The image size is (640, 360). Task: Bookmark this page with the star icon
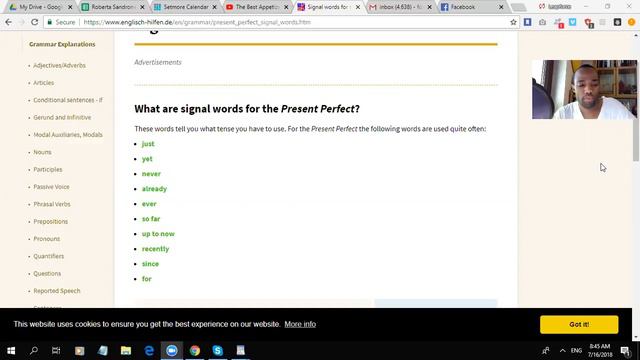tap(513, 22)
